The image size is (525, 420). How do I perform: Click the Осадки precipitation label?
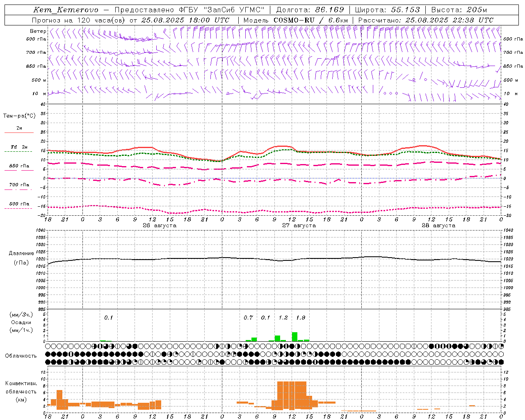21,322
